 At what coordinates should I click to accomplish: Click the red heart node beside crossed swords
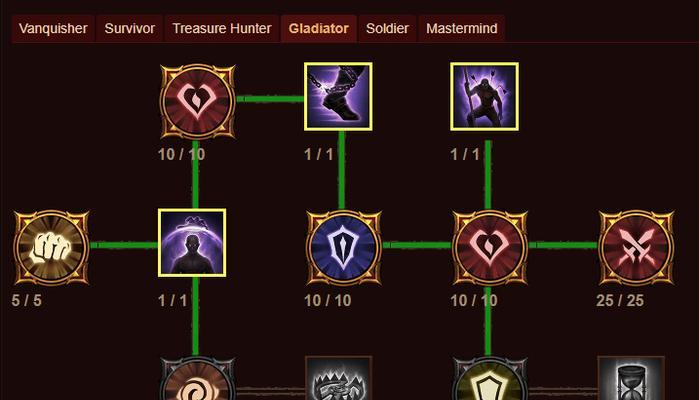pyautogui.click(x=490, y=247)
